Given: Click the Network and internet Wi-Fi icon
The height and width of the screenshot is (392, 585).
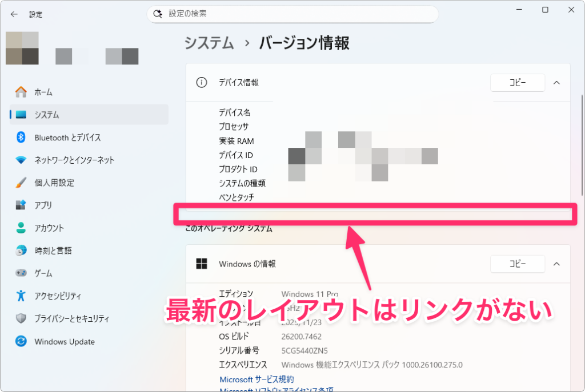Looking at the screenshot, I should (21, 160).
